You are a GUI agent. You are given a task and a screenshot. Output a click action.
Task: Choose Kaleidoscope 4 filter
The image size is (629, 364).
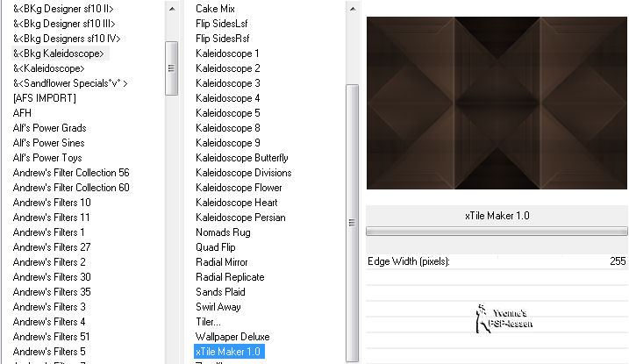point(228,98)
